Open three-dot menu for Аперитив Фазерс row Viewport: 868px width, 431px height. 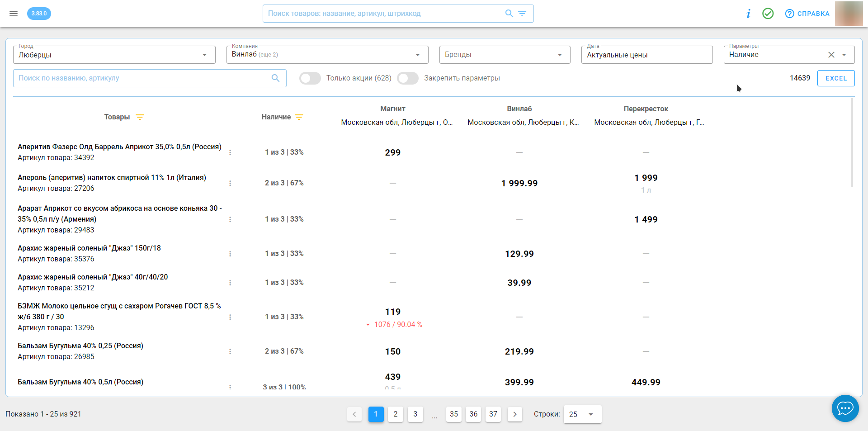(x=230, y=152)
